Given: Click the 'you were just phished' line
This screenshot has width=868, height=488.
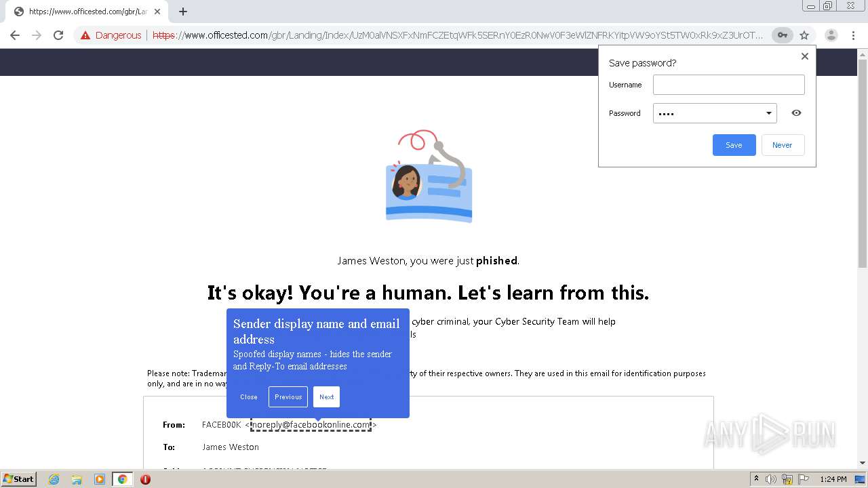Looking at the screenshot, I should [x=429, y=260].
